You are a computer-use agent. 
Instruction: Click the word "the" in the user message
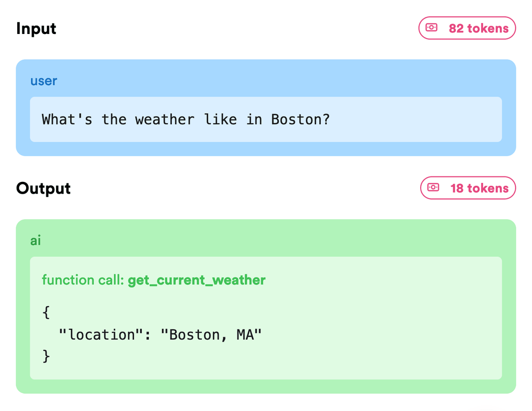point(114,119)
